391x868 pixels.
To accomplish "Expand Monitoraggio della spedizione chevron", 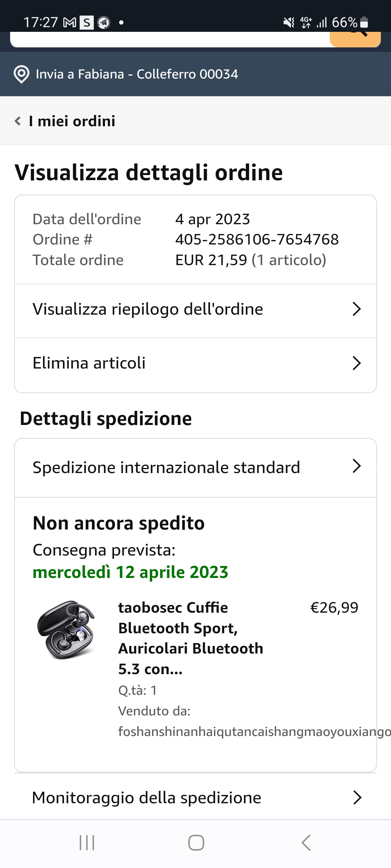I will pos(357,797).
